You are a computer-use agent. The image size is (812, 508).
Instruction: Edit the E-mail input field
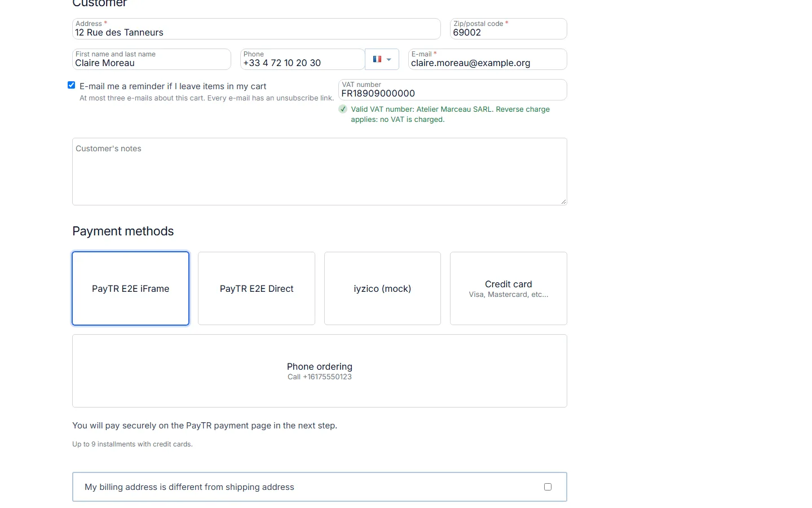click(x=488, y=59)
